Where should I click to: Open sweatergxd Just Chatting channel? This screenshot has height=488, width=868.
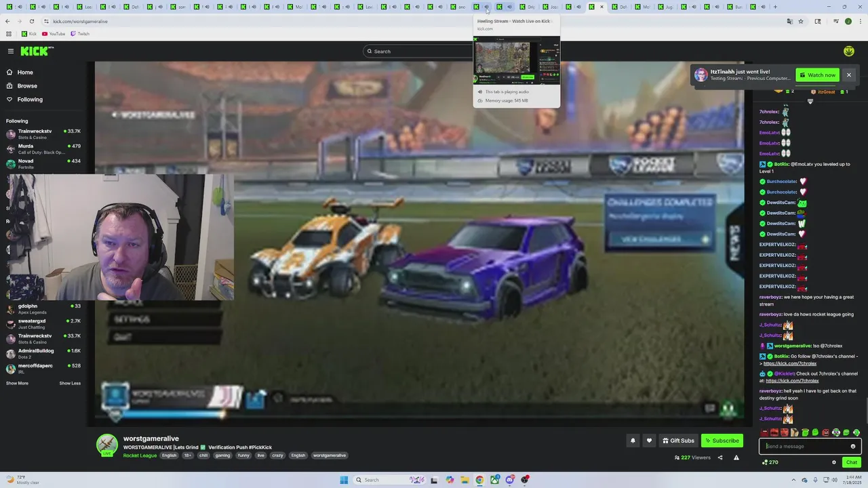point(43,324)
